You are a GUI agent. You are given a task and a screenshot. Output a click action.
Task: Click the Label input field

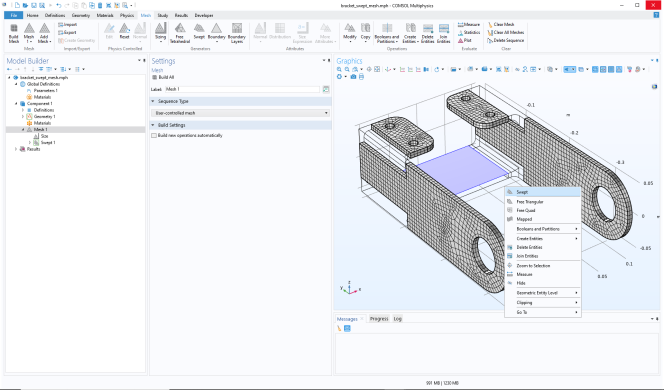pos(242,89)
